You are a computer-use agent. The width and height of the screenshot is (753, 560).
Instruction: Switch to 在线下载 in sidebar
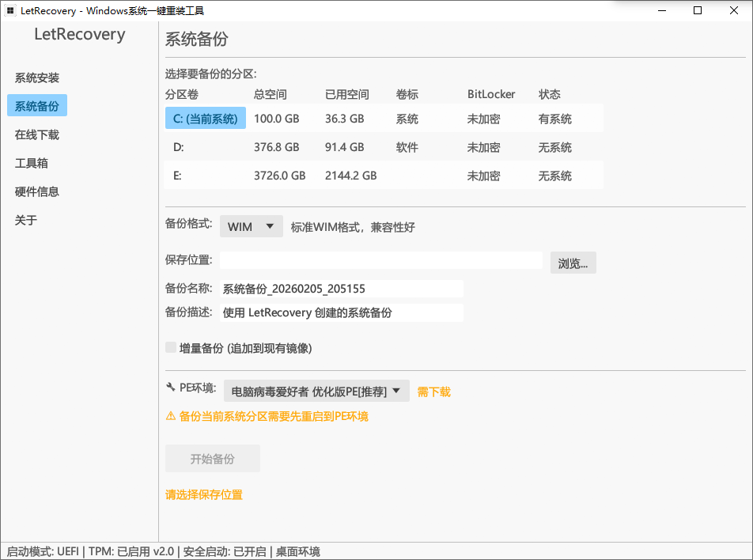pyautogui.click(x=36, y=134)
